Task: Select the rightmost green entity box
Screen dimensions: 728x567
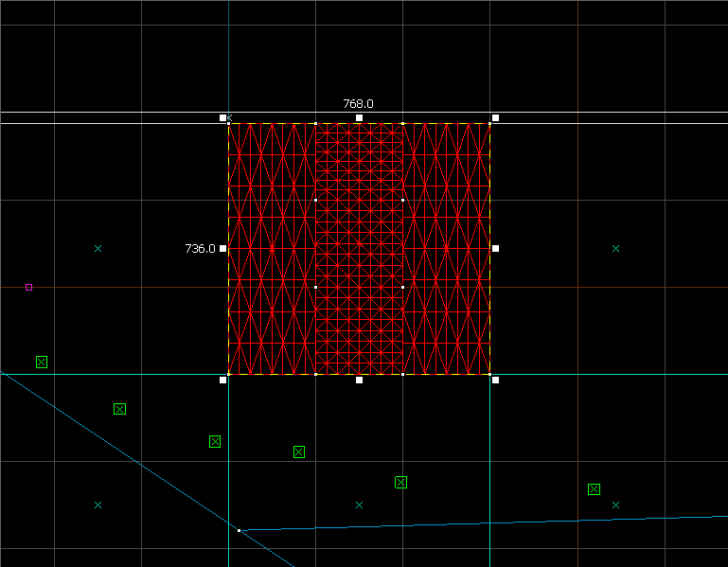Action: 594,489
